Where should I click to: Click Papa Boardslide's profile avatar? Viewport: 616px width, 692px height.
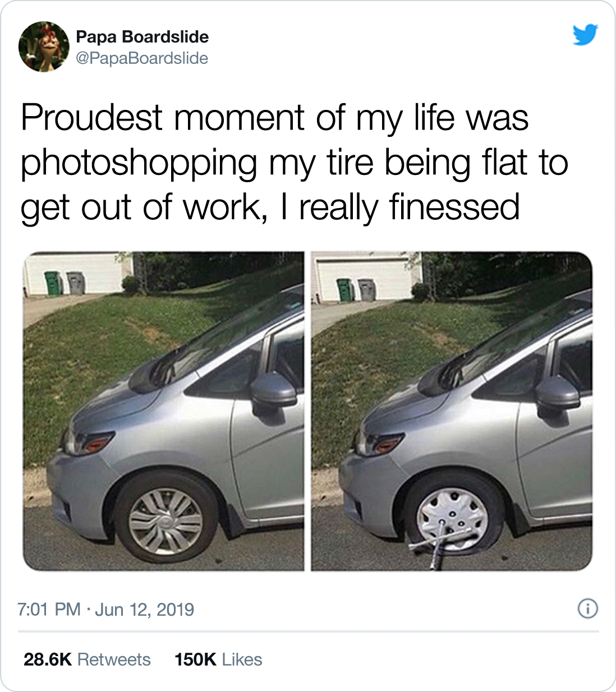pos(44,47)
